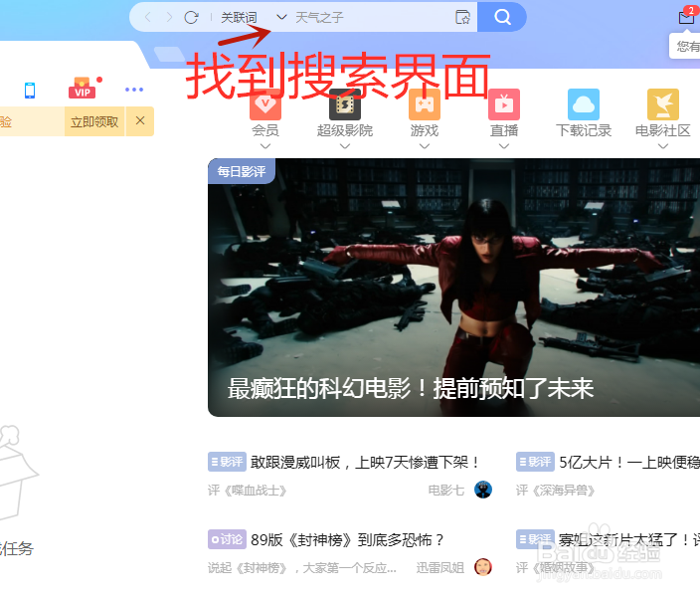Open the 下载记录 cloud icon
The width and height of the screenshot is (700, 598).
point(584,104)
